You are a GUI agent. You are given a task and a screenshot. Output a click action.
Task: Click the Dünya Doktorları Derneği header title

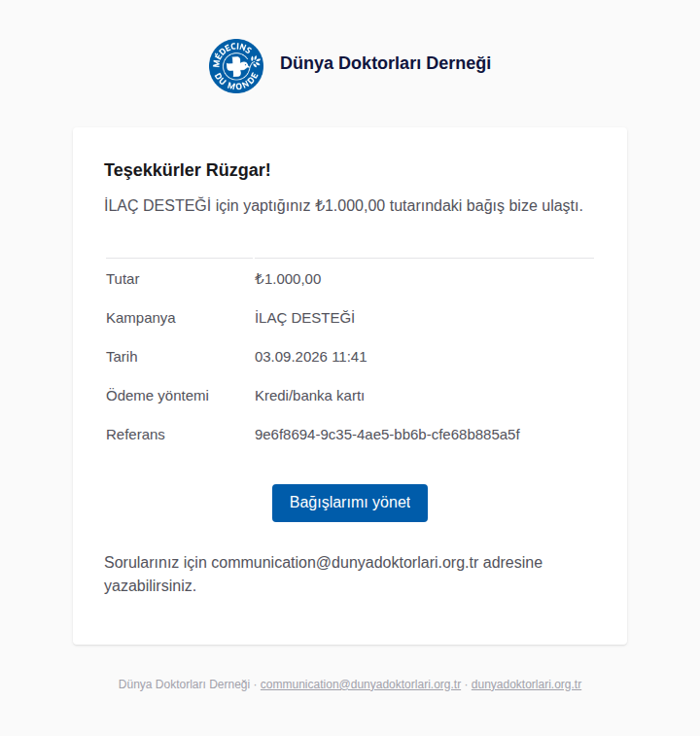coord(385,63)
